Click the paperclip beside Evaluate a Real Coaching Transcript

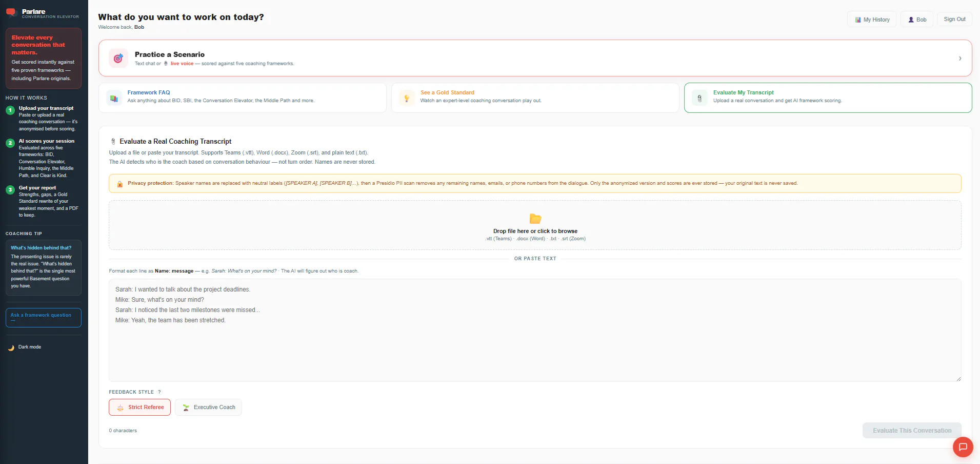(x=113, y=142)
